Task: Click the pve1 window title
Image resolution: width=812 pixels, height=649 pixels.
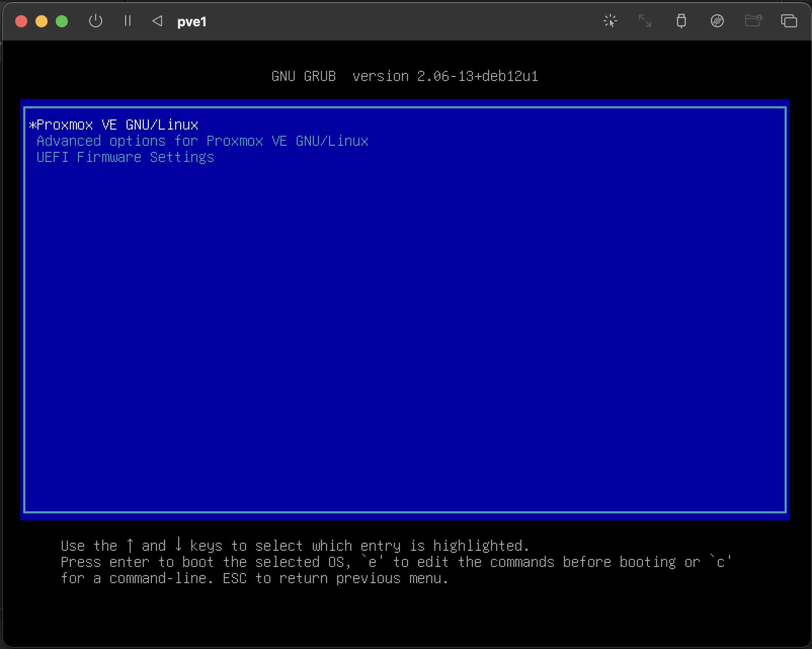Action: point(192,22)
